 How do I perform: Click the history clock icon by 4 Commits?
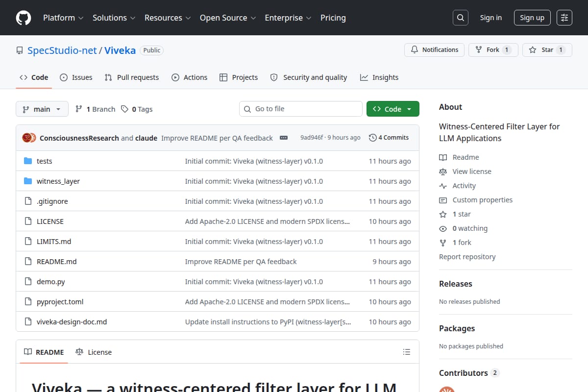[x=373, y=138]
